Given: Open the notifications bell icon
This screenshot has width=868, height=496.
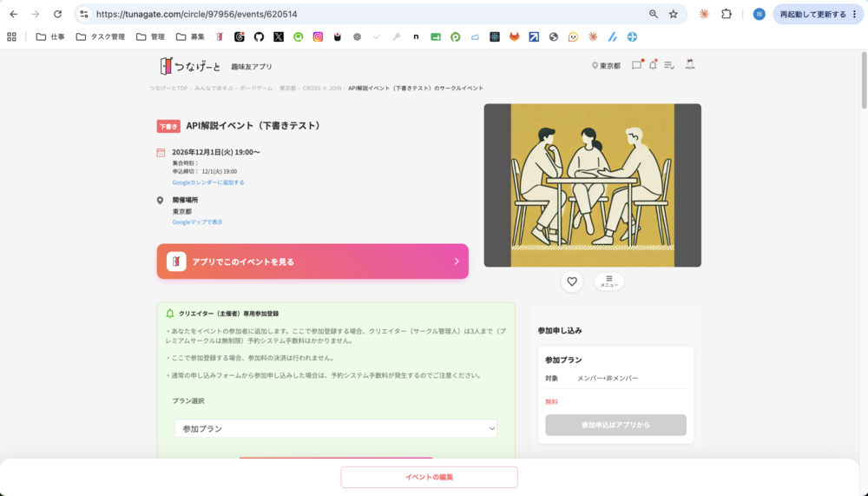Looking at the screenshot, I should 653,65.
